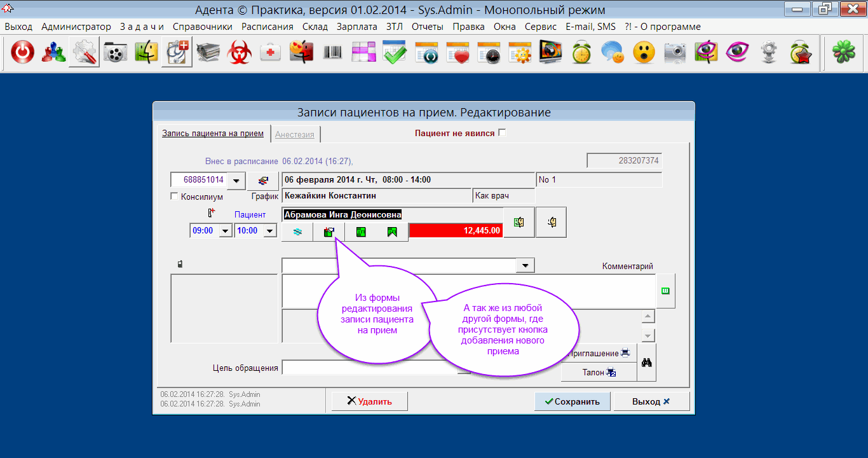Click the add new visit icon button under patient name
Image resolution: width=868 pixels, height=458 pixels.
[x=329, y=232]
